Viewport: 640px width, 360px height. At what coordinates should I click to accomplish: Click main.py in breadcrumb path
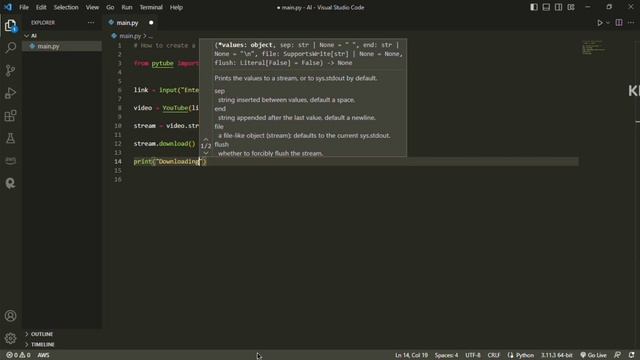click(x=130, y=36)
